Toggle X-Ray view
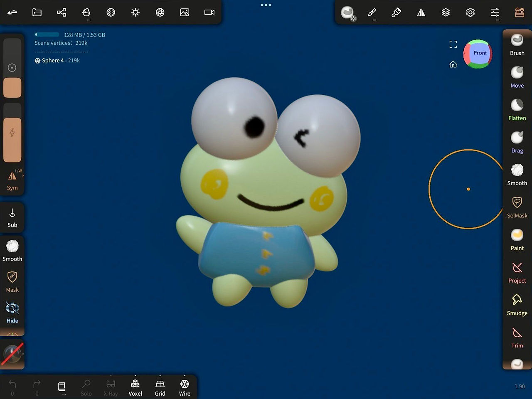Screen dimensions: 532x399 tap(111, 387)
